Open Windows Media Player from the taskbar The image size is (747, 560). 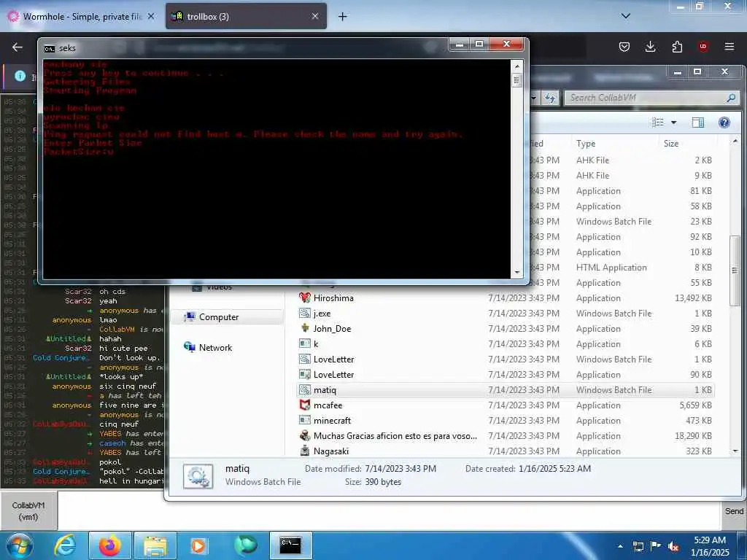(x=198, y=545)
